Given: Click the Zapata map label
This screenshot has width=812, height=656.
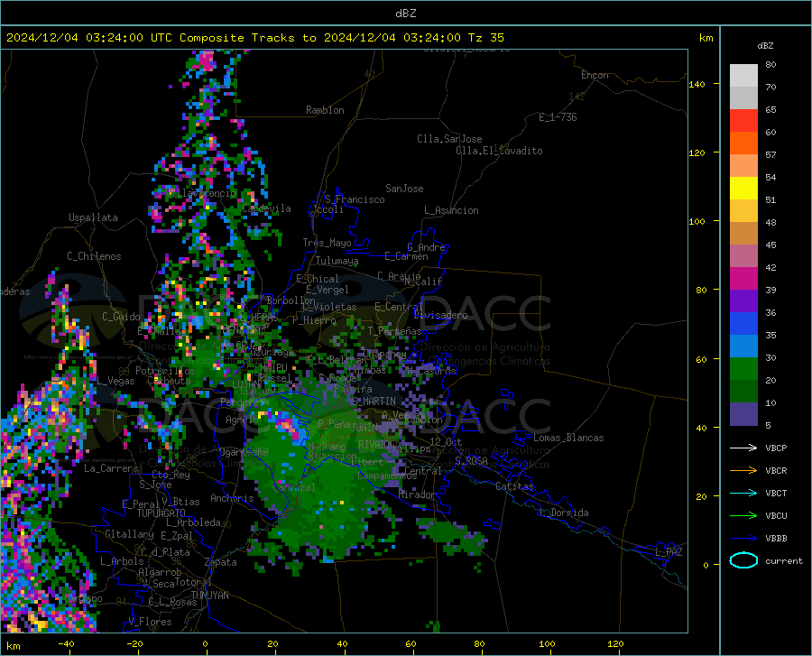Looking at the screenshot, I should tap(221, 562).
